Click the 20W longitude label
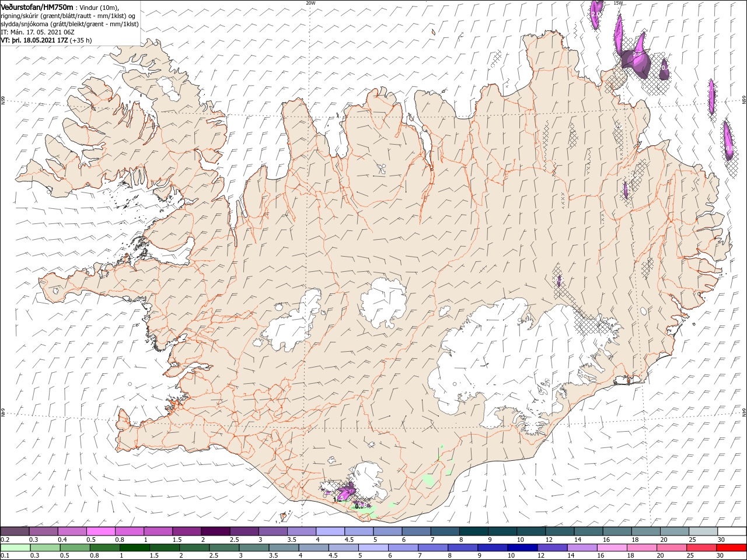The image size is (747, 560). (310, 3)
